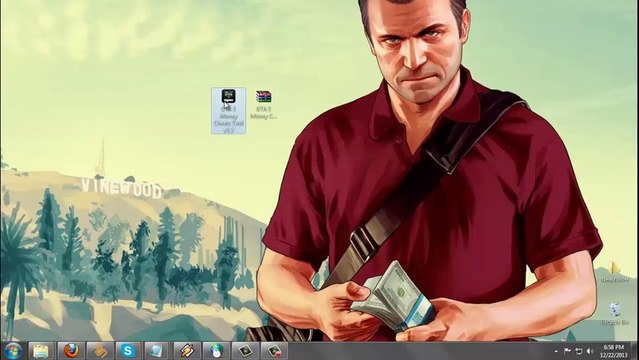This screenshot has height=360, width=639.
Task: Open the volume speaker tray icon
Action: [x=590, y=351]
